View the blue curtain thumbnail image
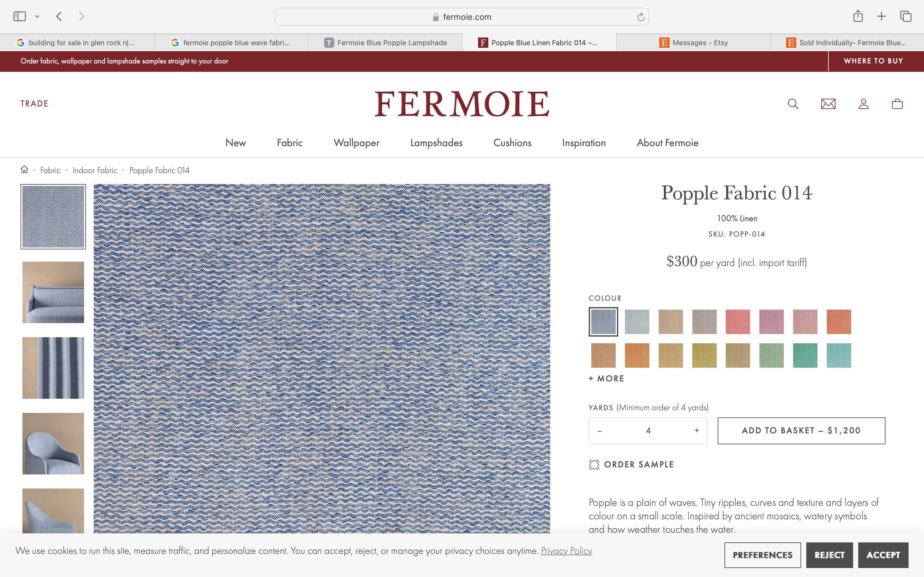924x577 pixels. click(x=53, y=368)
